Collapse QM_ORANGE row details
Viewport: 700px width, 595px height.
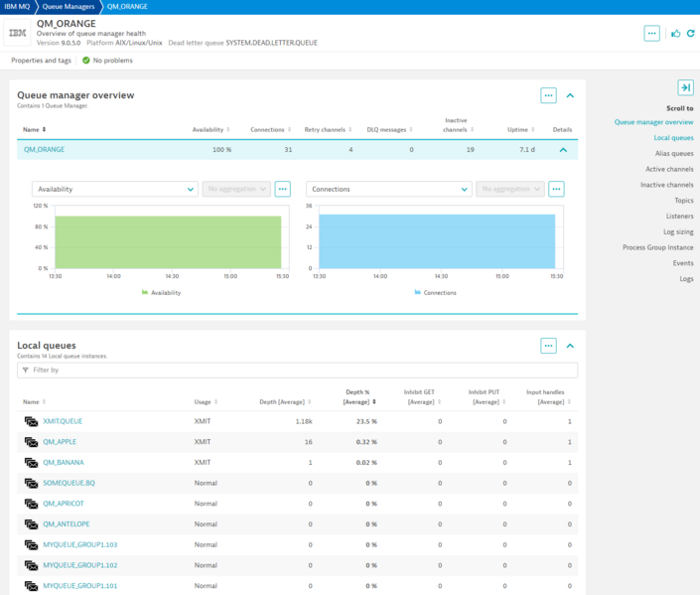pos(563,150)
